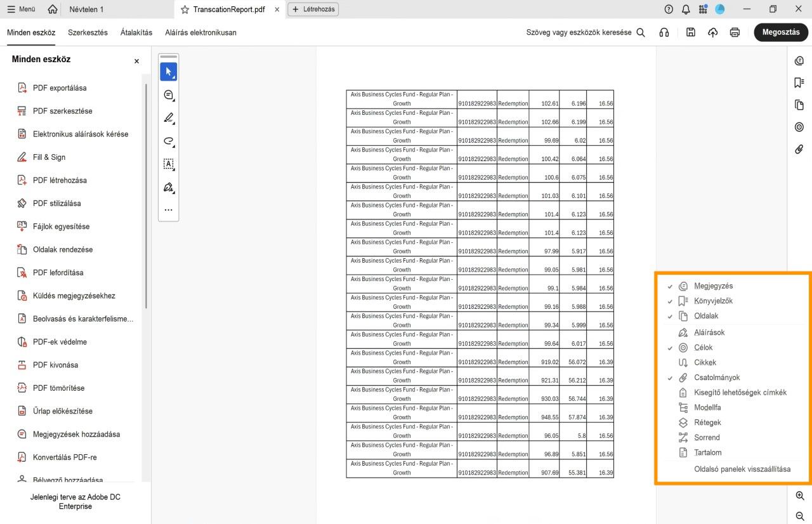
Task: Open the Minden eszköz tab
Action: (31, 32)
